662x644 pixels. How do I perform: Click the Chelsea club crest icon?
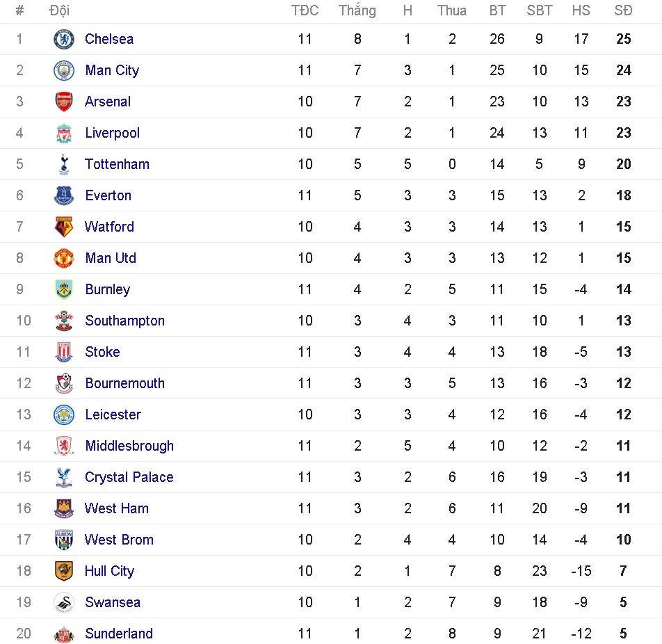click(64, 39)
